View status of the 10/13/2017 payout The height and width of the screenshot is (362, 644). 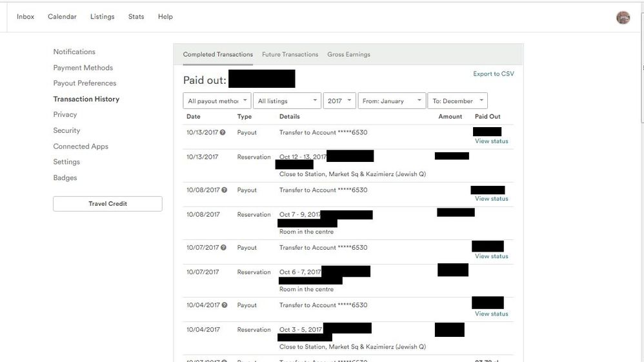click(491, 141)
